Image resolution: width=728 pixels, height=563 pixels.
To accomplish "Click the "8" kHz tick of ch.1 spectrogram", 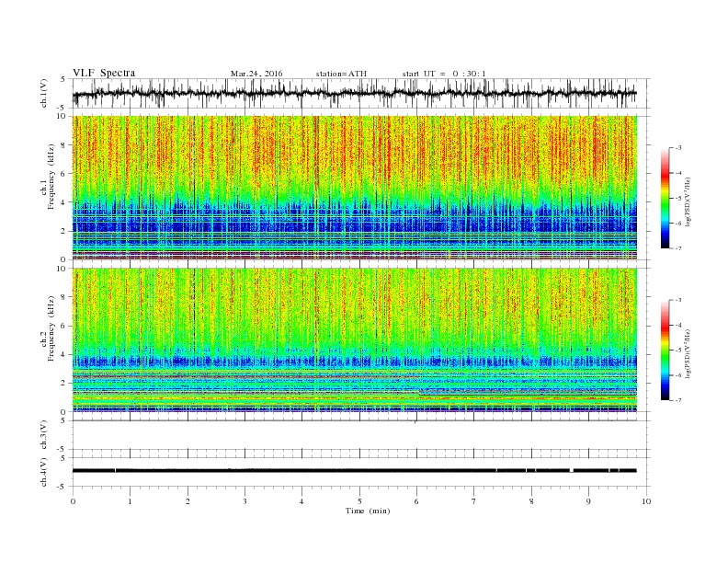I will coord(63,145).
